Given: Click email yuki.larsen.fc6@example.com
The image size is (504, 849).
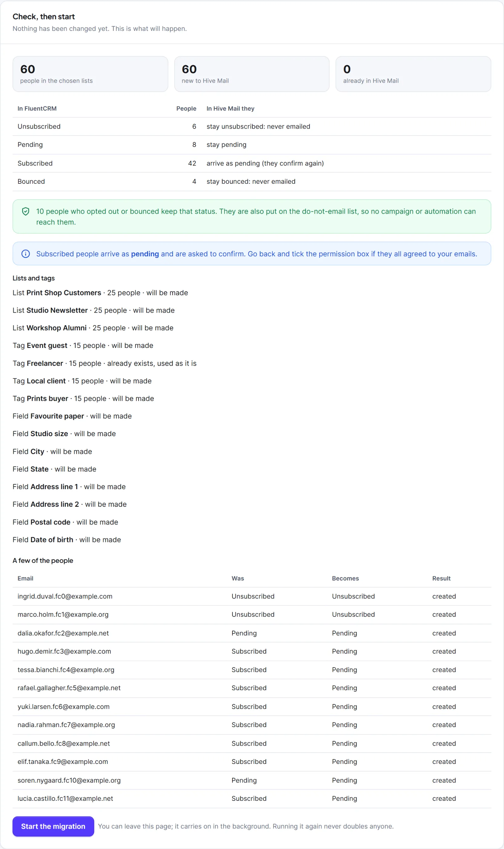Looking at the screenshot, I should [64, 707].
